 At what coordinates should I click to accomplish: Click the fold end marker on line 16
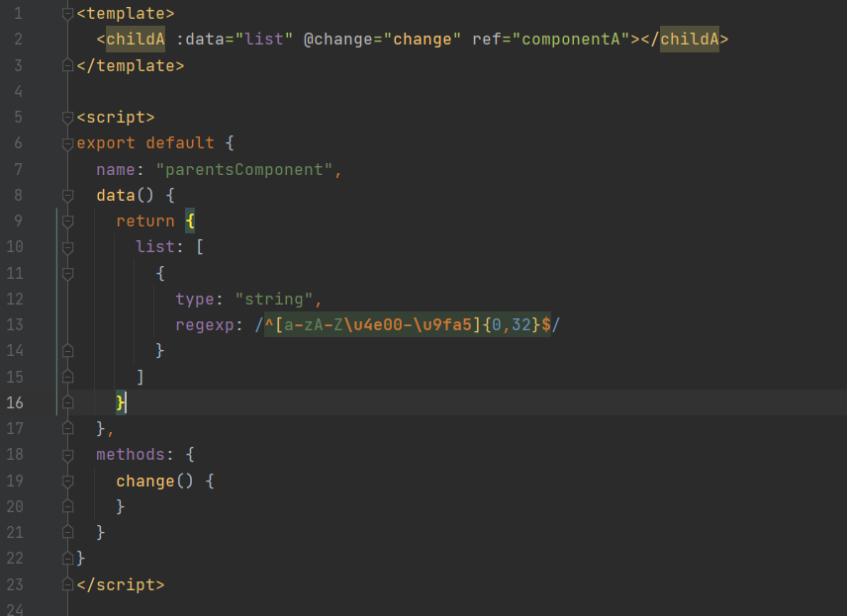[67, 402]
